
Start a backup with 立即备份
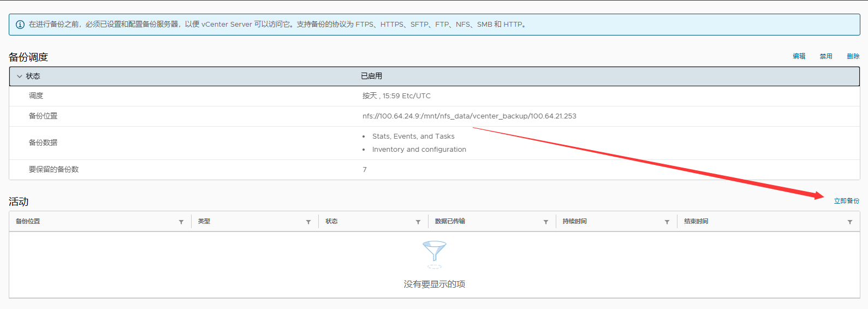(847, 201)
